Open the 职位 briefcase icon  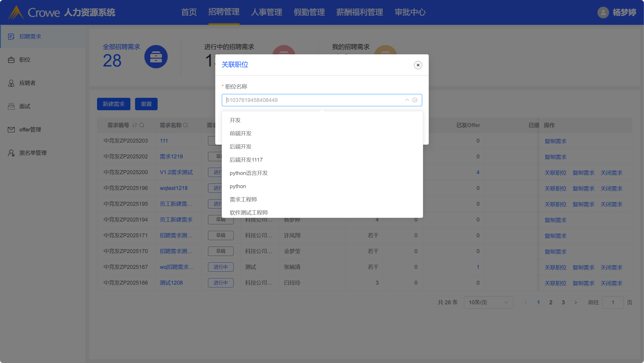[x=11, y=60]
